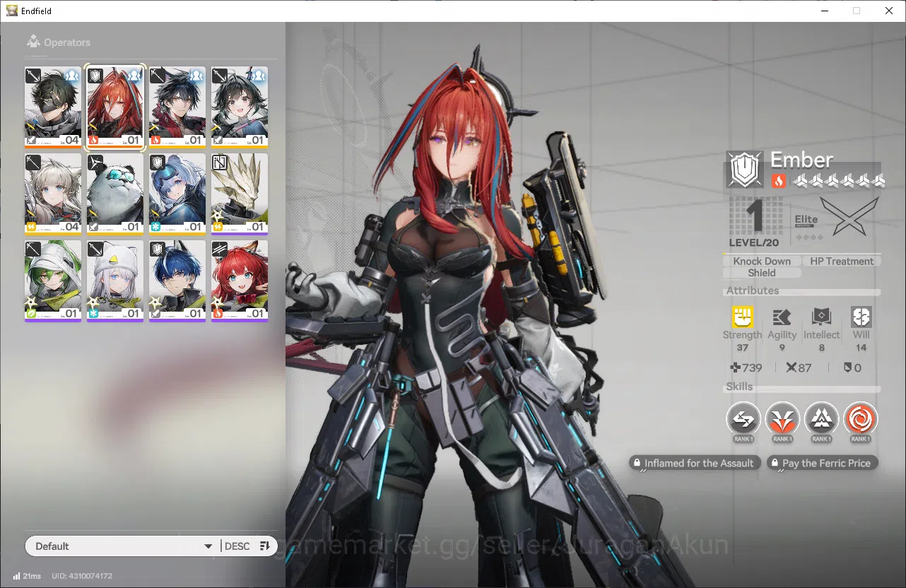Open the second skill with the red V-shaped icon
Viewport: 906px width, 588px height.
coord(782,420)
